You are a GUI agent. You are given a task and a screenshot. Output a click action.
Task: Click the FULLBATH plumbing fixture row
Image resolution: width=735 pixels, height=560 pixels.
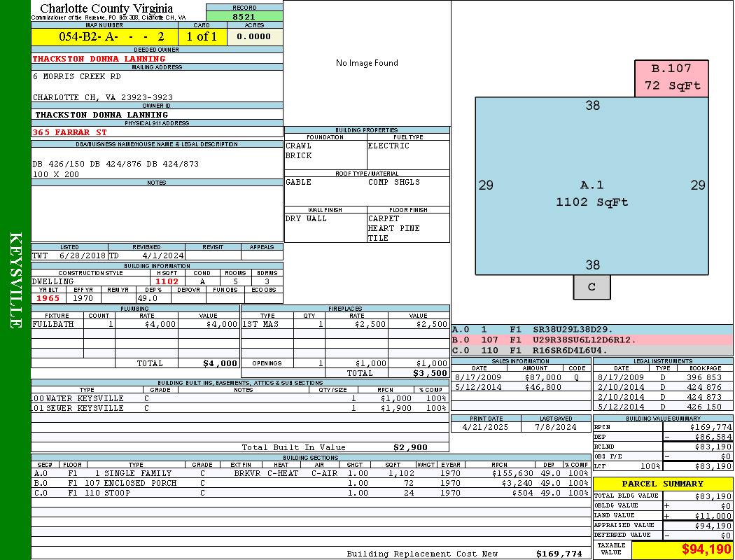pyautogui.click(x=135, y=324)
